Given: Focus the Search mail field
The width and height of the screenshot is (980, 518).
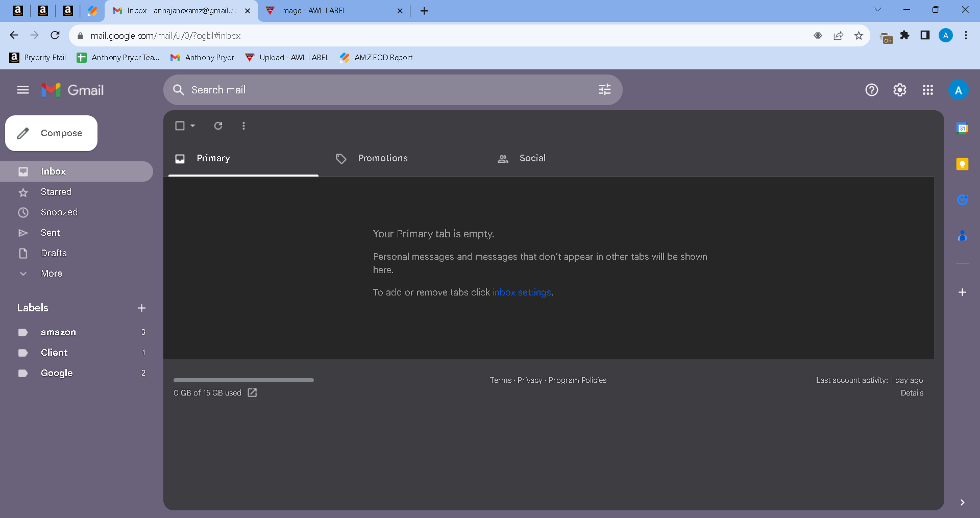Looking at the screenshot, I should [393, 90].
